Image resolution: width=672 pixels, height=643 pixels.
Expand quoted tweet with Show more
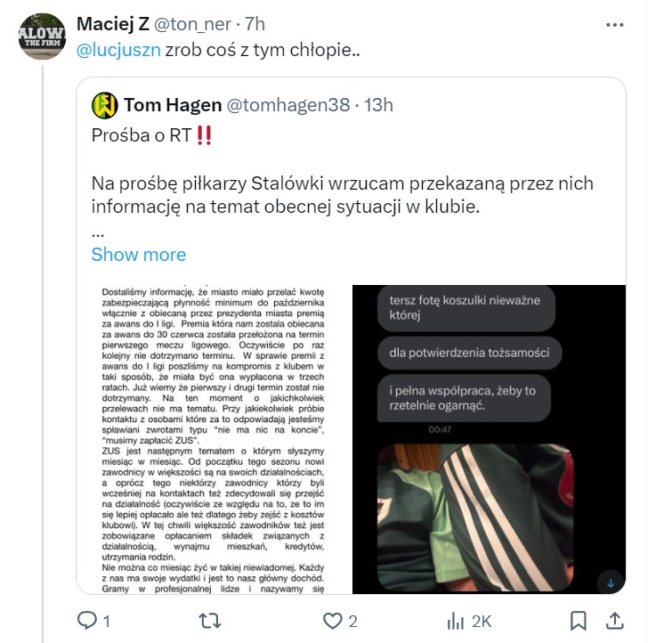tap(139, 255)
